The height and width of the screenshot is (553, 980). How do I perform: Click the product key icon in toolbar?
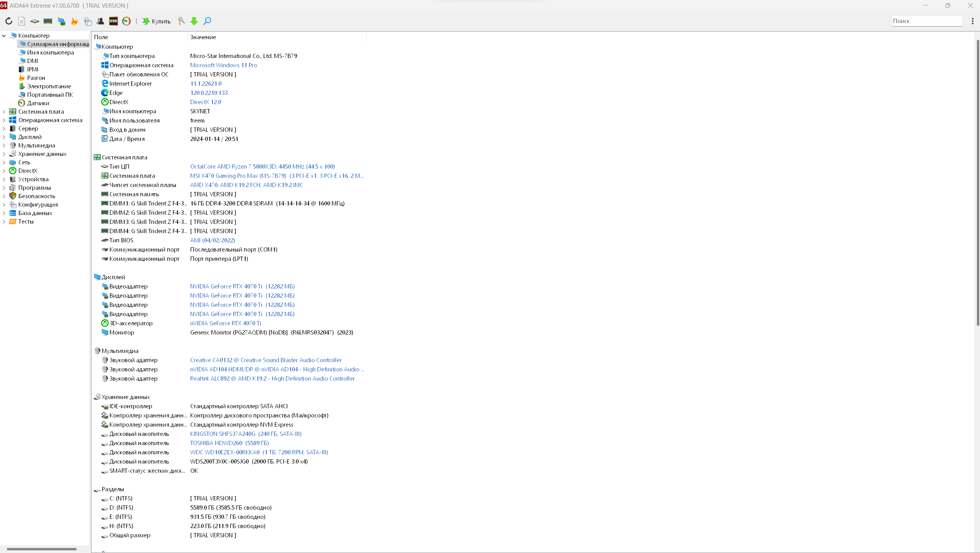coord(181,21)
